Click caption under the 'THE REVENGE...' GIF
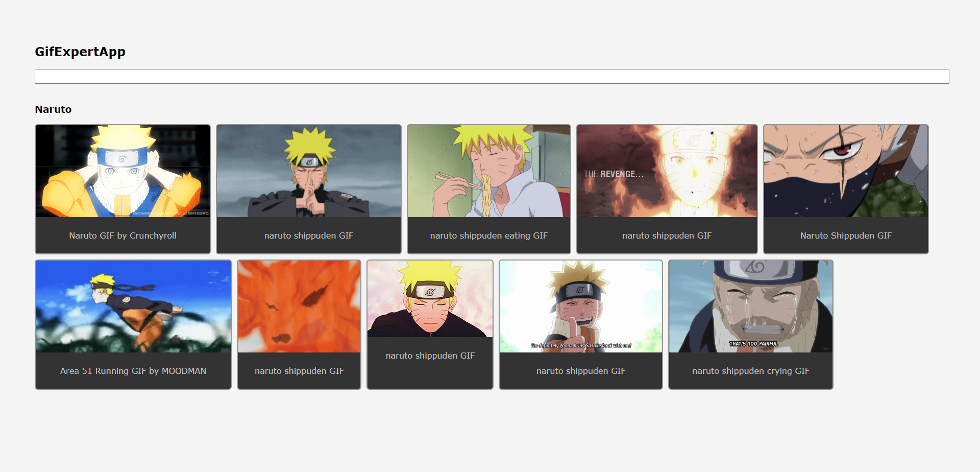This screenshot has height=472, width=980. tap(667, 235)
